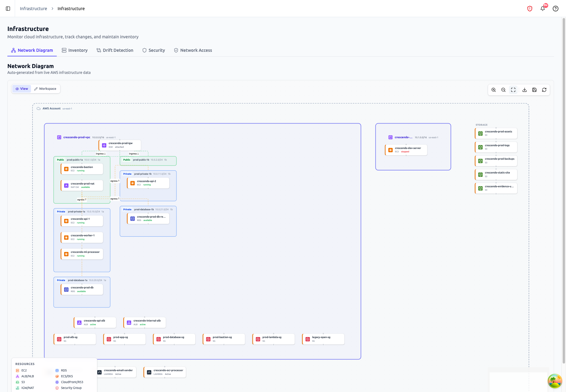
Task: Select the crescendo-bastion EC2 node
Action: click(82, 169)
